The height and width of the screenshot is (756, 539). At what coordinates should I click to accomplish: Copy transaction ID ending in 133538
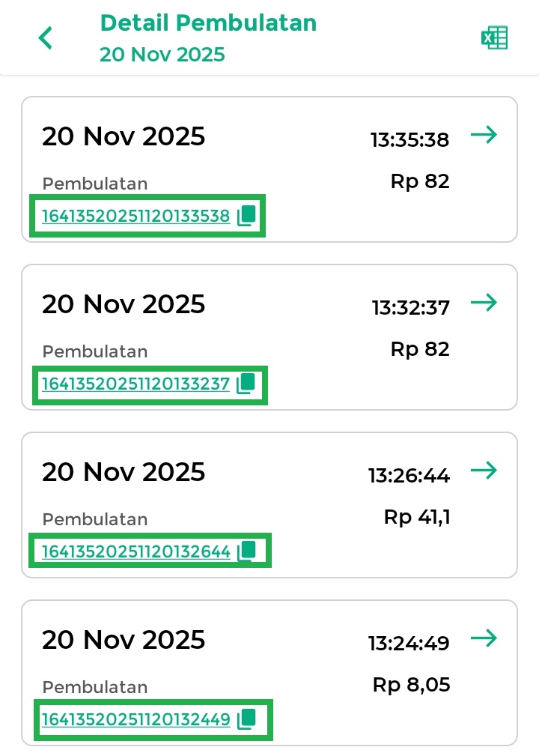click(x=247, y=217)
